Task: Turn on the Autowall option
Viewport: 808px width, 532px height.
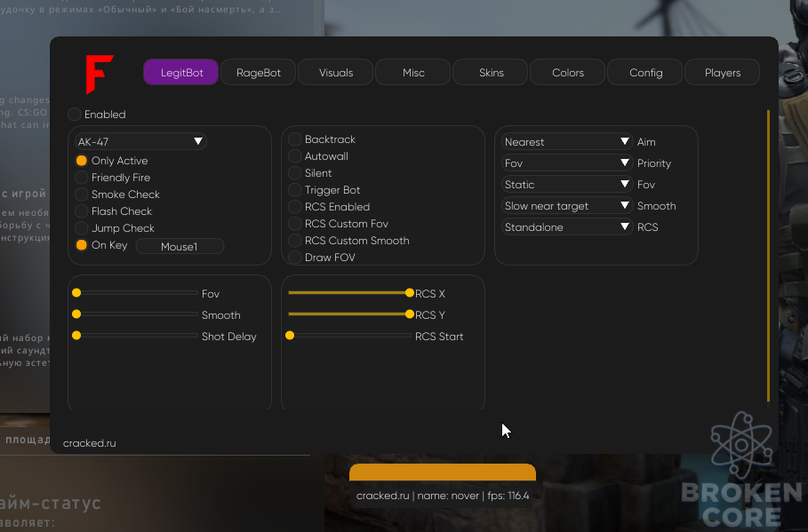Action: 295,156
